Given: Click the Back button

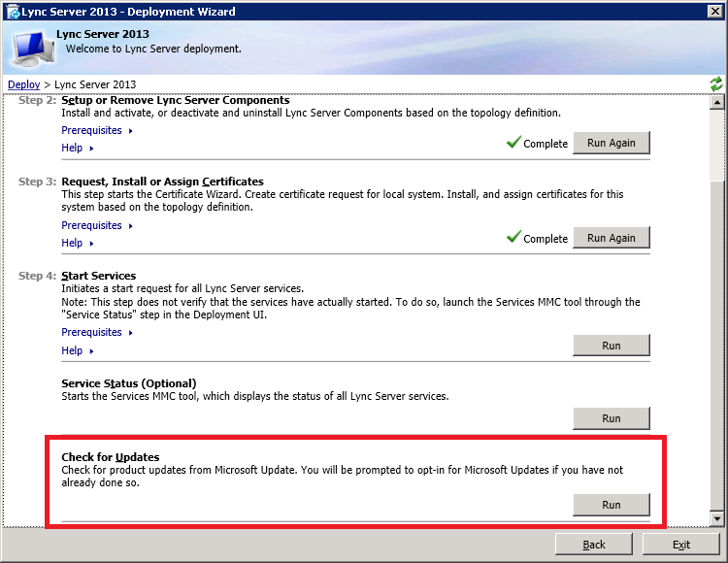Looking at the screenshot, I should tap(594, 545).
